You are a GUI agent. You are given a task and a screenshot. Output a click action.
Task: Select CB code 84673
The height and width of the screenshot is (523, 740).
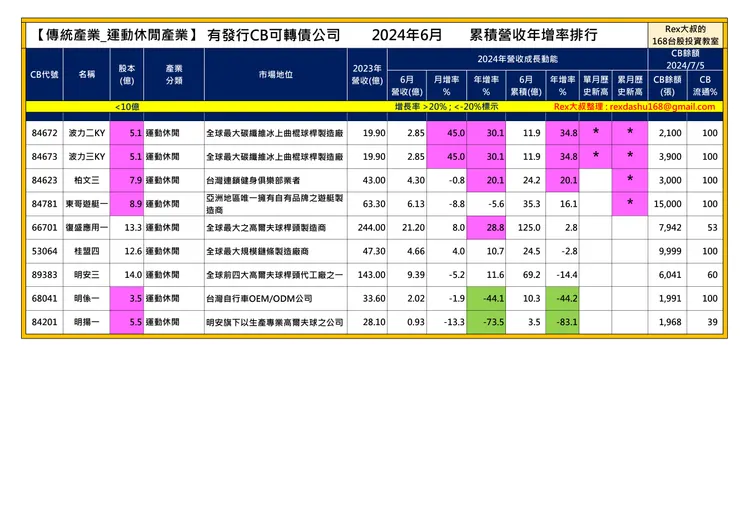tap(44, 157)
